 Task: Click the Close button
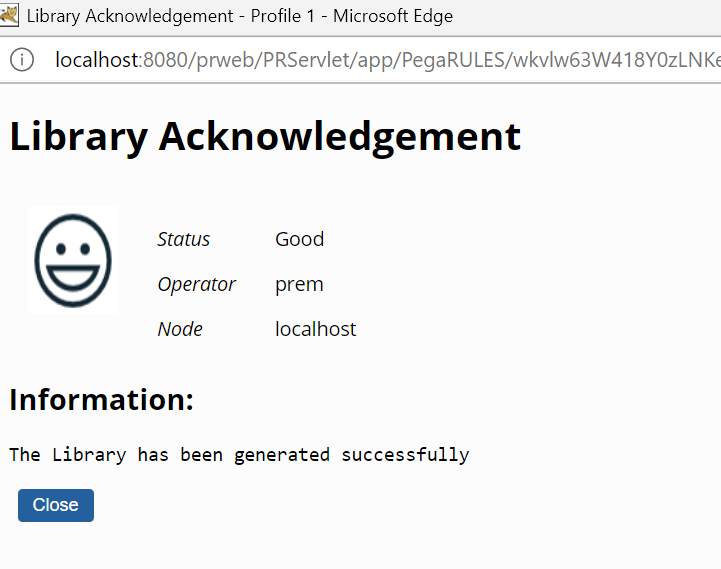click(56, 505)
